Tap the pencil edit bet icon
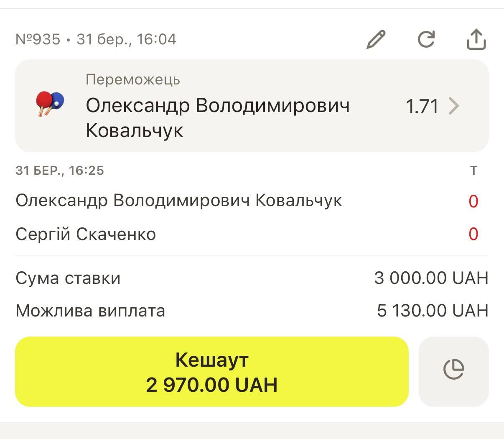Viewport: 504px width, 439px height. click(376, 40)
